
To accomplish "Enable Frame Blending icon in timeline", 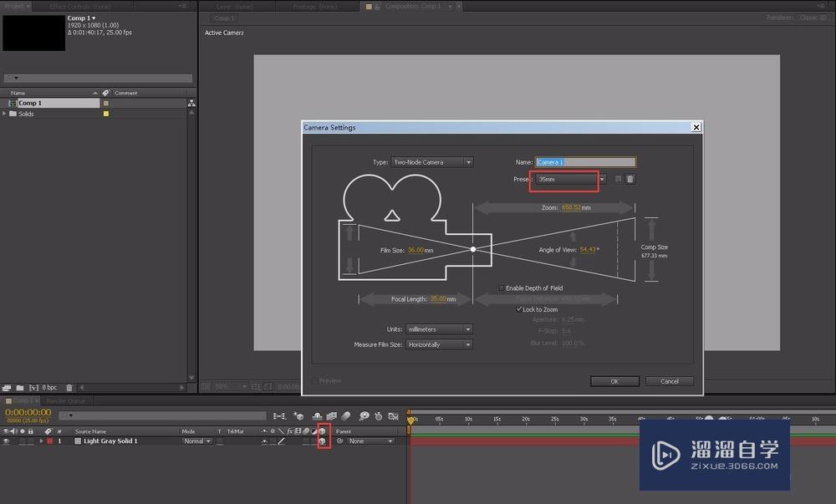I will (332, 416).
